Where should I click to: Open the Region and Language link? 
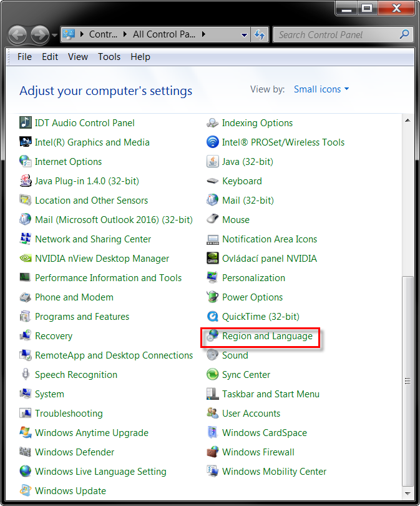pyautogui.click(x=267, y=336)
